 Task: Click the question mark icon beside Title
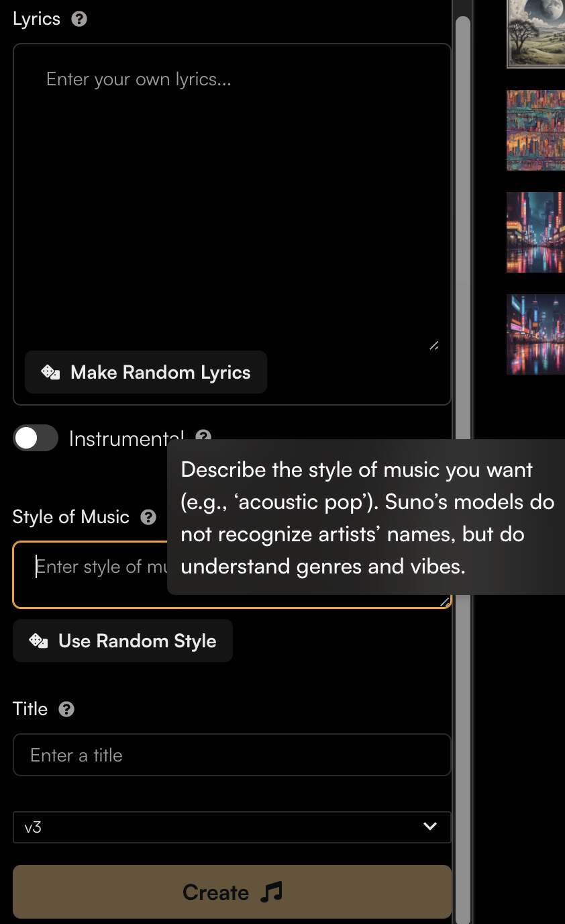tap(66, 709)
